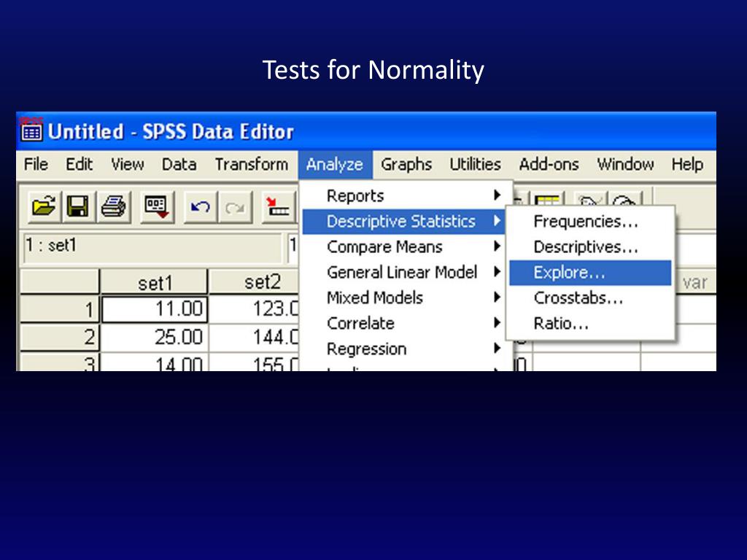The width and height of the screenshot is (747, 560).
Task: Open the View menu
Action: point(127,164)
